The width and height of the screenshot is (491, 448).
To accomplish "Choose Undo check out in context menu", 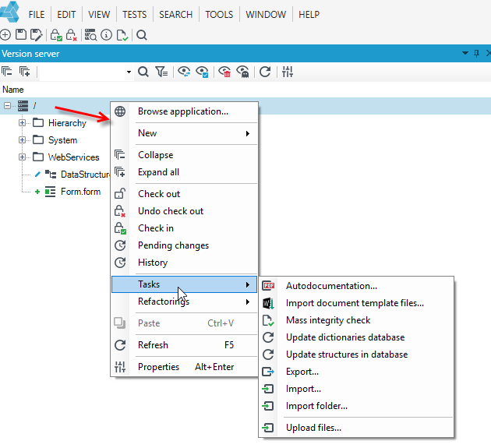I will point(184,211).
